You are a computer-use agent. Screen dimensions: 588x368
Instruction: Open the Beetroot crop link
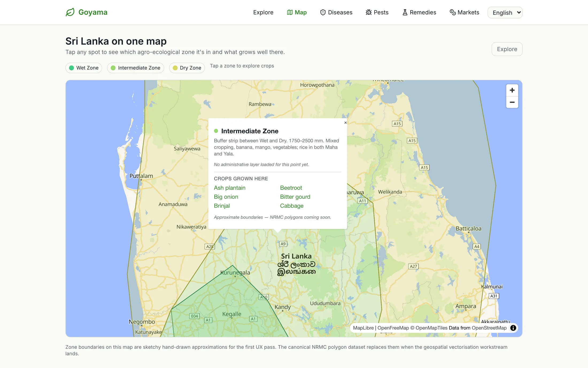tap(291, 188)
